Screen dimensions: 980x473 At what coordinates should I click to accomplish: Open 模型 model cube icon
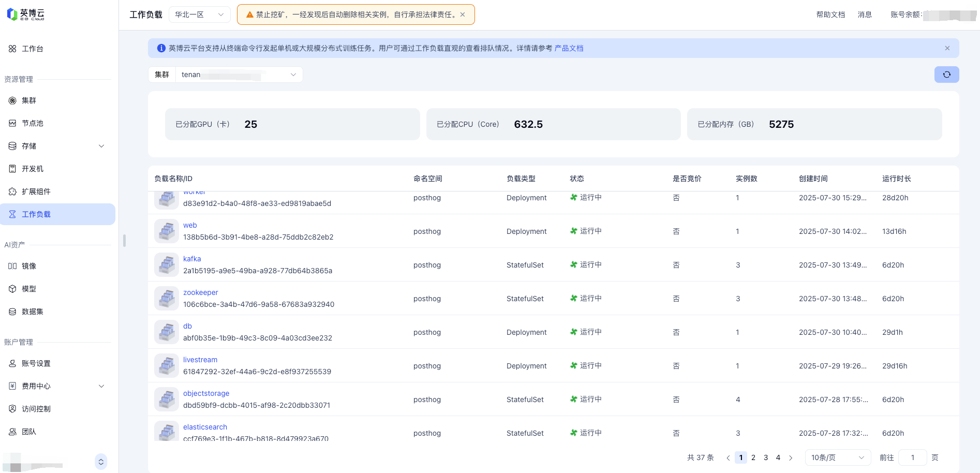(12, 289)
